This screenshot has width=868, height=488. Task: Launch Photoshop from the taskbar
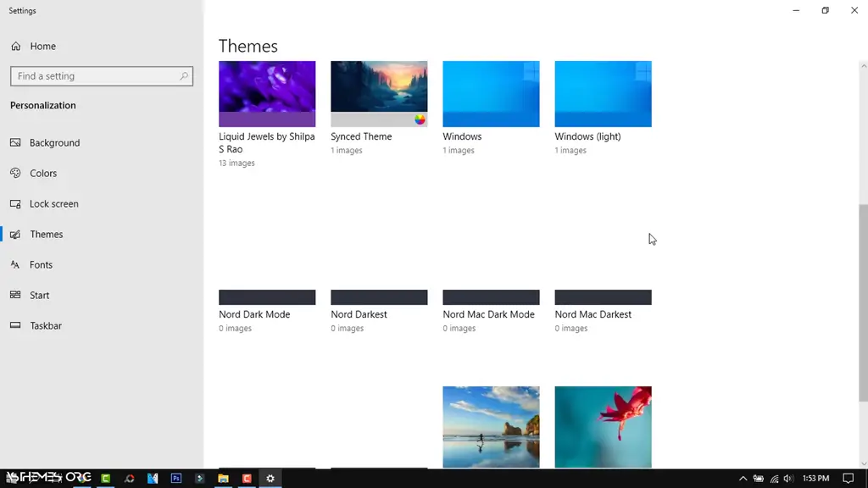tap(175, 478)
